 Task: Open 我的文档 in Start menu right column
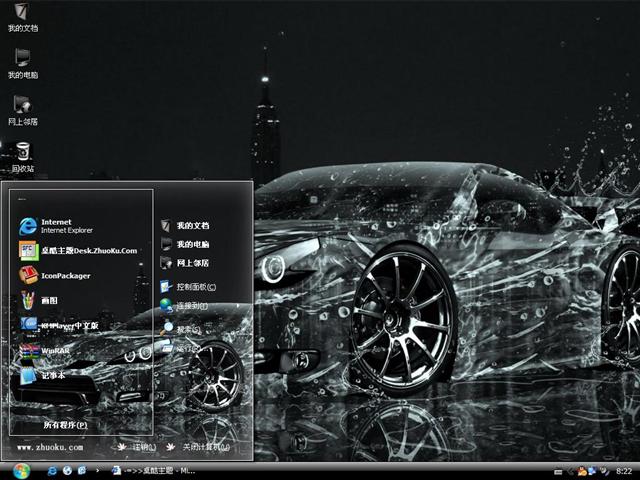click(185, 225)
